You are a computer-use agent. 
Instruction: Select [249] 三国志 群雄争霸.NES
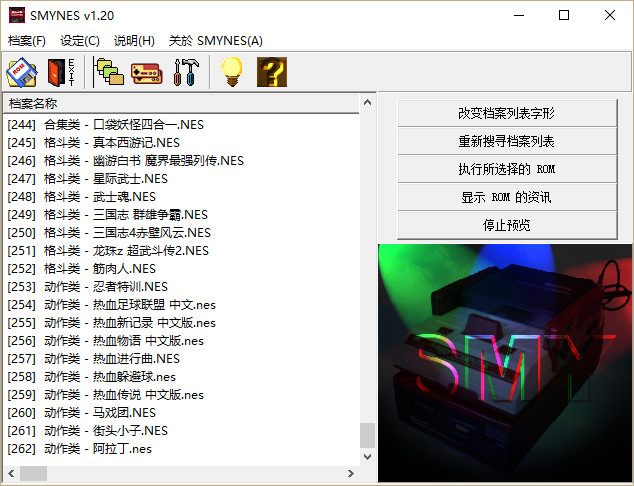[108, 215]
